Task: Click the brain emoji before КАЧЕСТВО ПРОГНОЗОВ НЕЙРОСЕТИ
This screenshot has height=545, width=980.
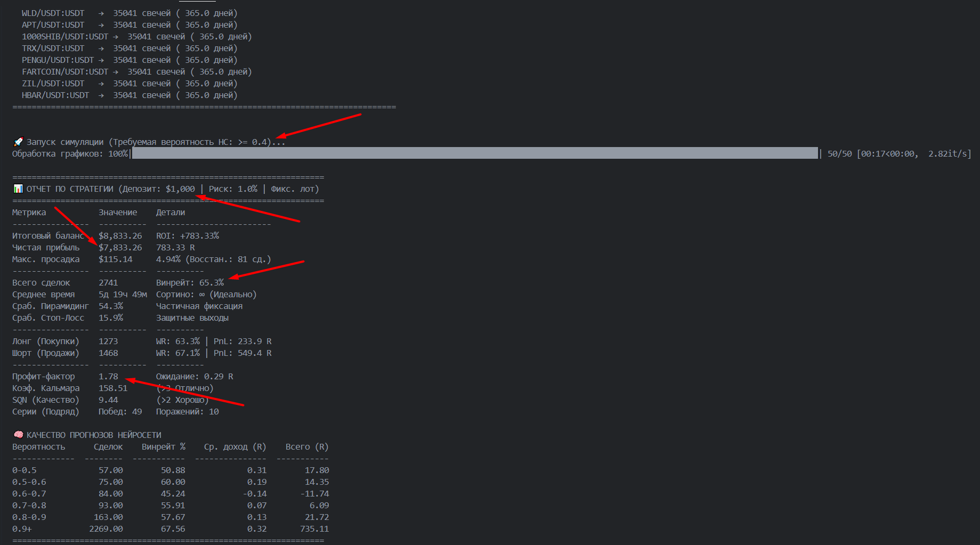Action: (x=18, y=435)
